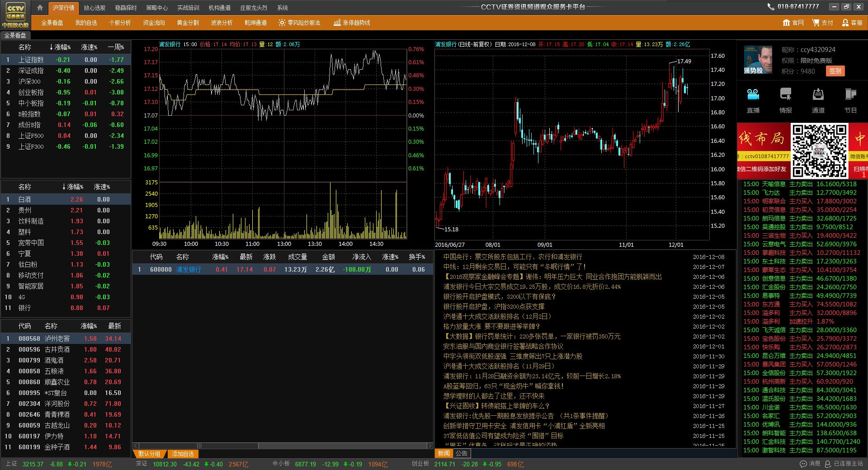The image size is (868, 470).
Task: Open 节目 program icon
Action: coord(850,94)
